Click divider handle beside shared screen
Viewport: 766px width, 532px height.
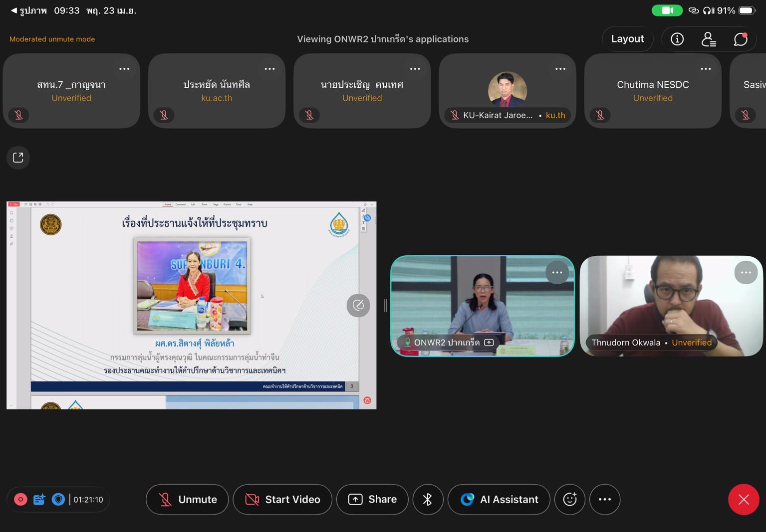(385, 306)
